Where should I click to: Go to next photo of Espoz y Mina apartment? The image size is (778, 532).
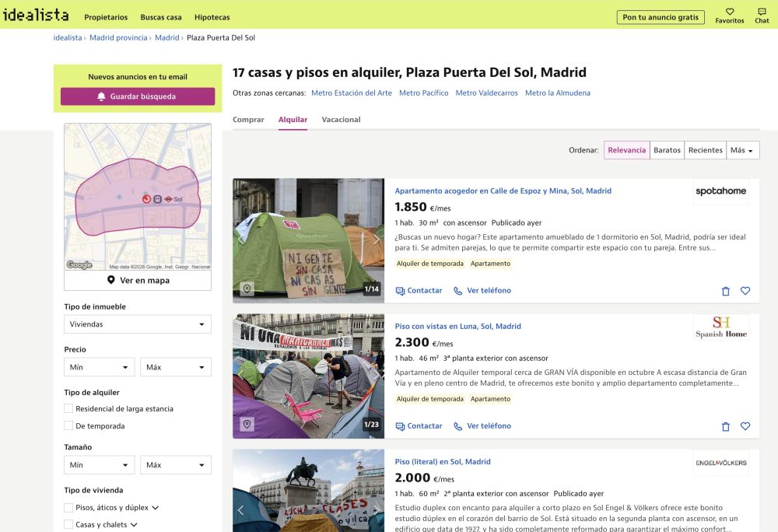click(376, 240)
